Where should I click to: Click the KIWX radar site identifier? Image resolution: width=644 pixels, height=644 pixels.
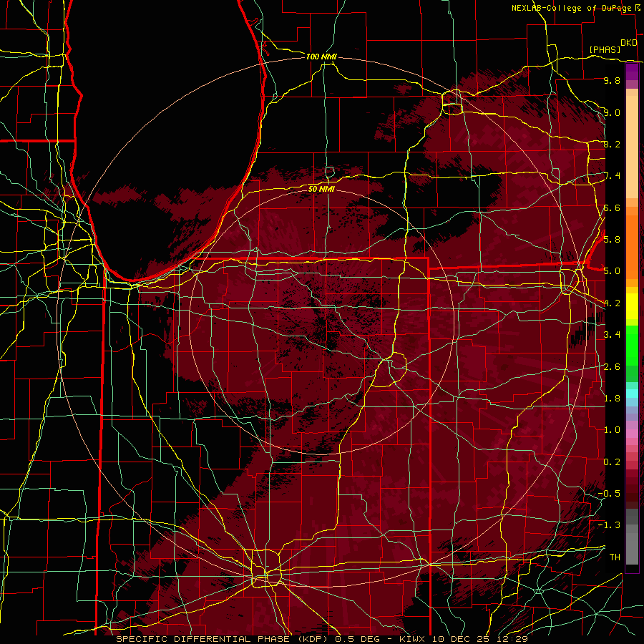[413, 639]
